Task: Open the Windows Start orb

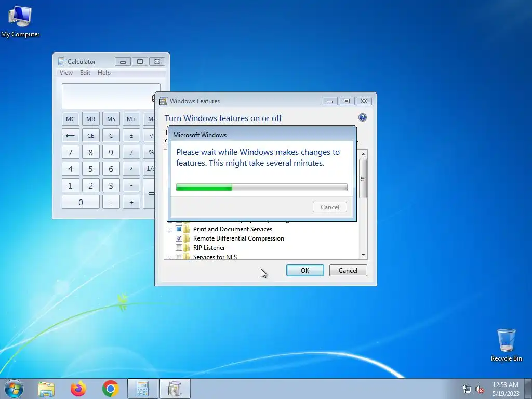Action: [x=14, y=389]
